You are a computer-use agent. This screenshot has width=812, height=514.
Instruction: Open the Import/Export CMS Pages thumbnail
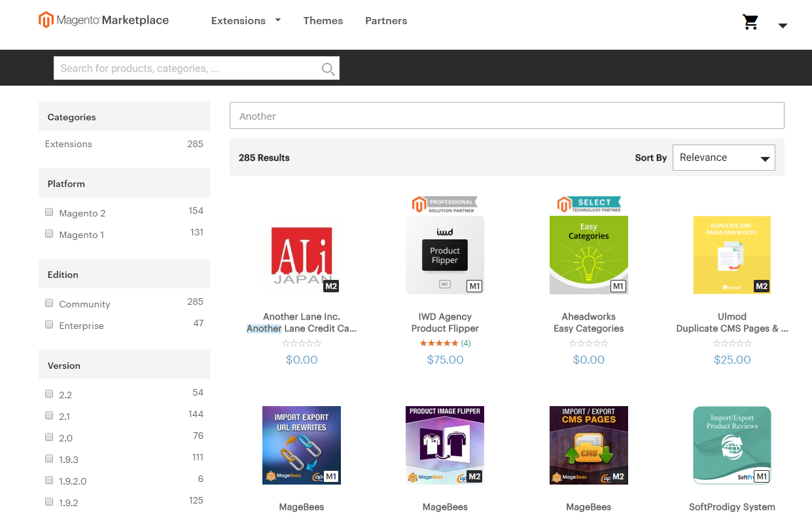589,445
